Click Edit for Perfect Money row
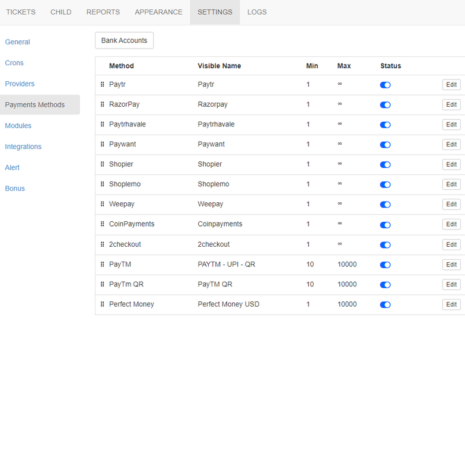The height and width of the screenshot is (465, 465). click(x=451, y=304)
